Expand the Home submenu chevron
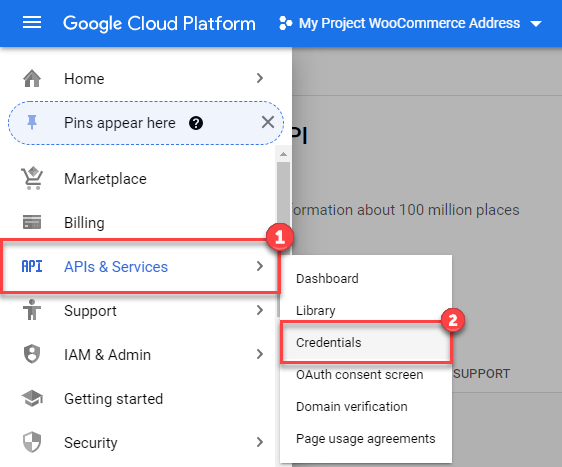 tap(260, 78)
